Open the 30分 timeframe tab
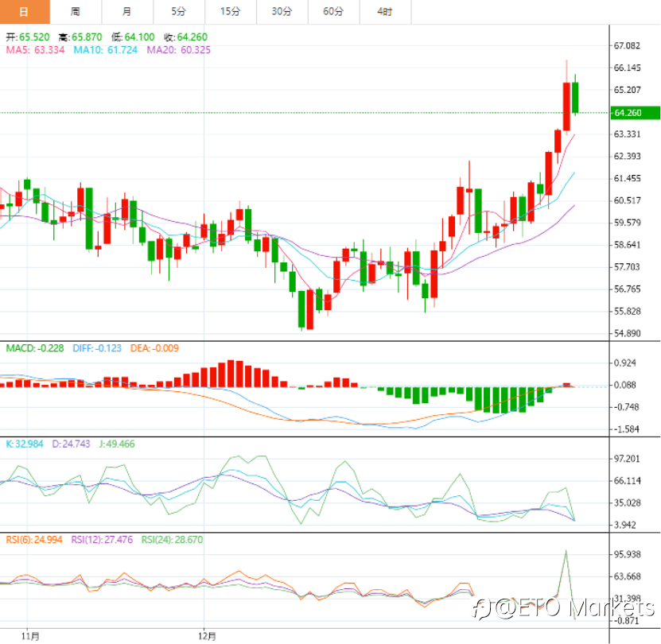661x644 pixels. tap(282, 12)
